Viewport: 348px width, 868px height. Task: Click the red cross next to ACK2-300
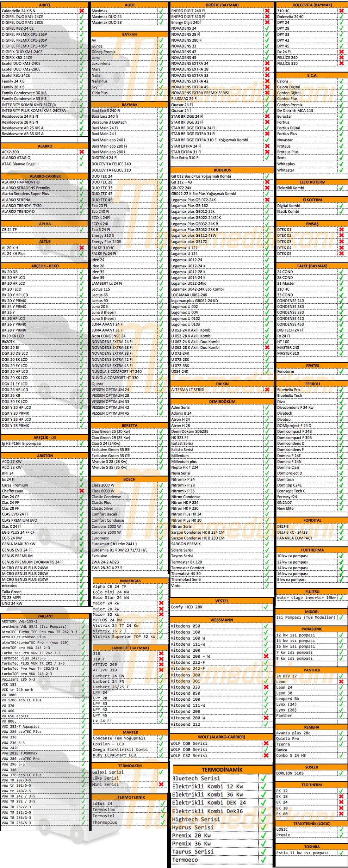click(82, 152)
